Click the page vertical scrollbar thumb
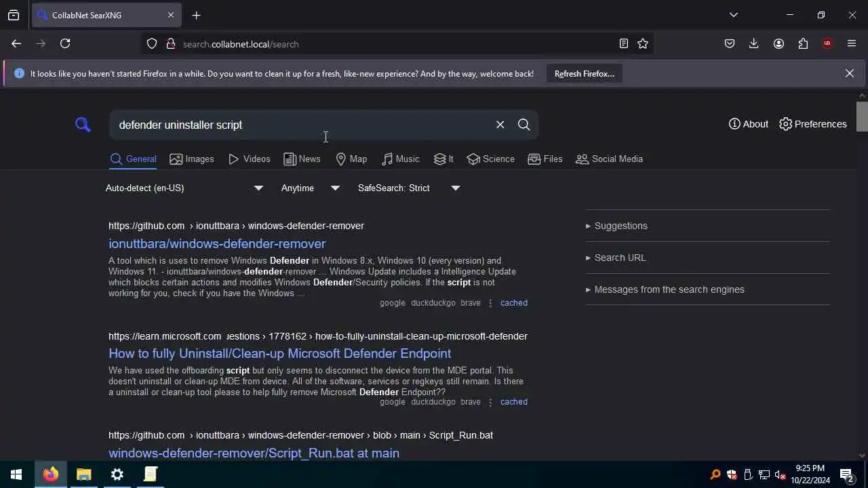The image size is (868, 488). point(862,117)
